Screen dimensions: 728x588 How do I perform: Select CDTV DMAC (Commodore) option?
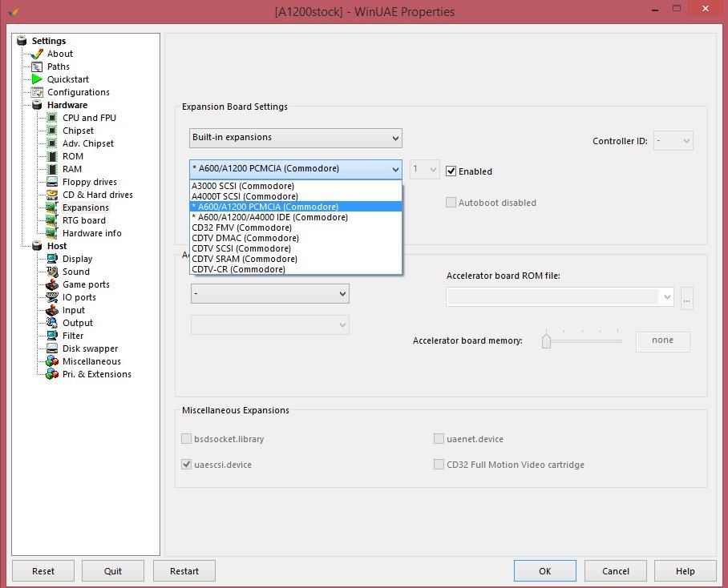pos(296,238)
